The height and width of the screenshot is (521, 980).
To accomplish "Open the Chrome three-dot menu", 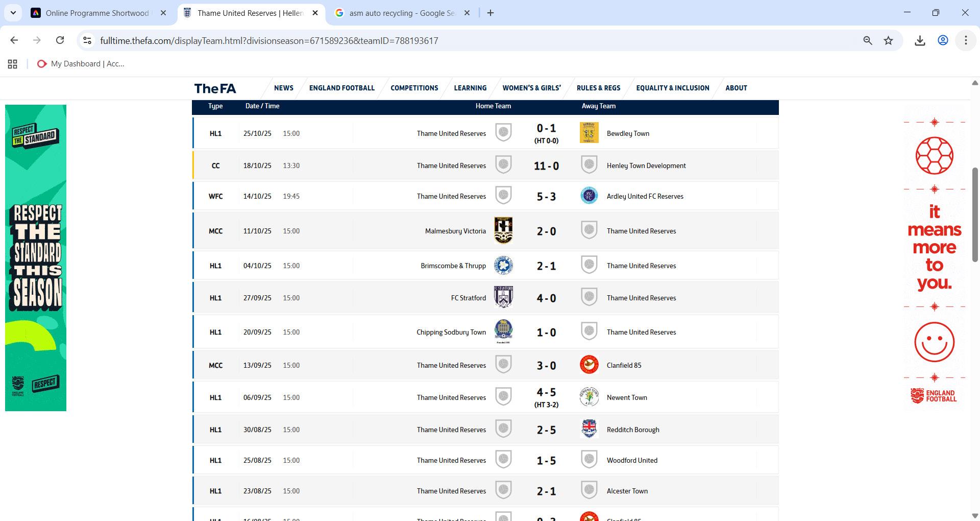I will (x=966, y=40).
